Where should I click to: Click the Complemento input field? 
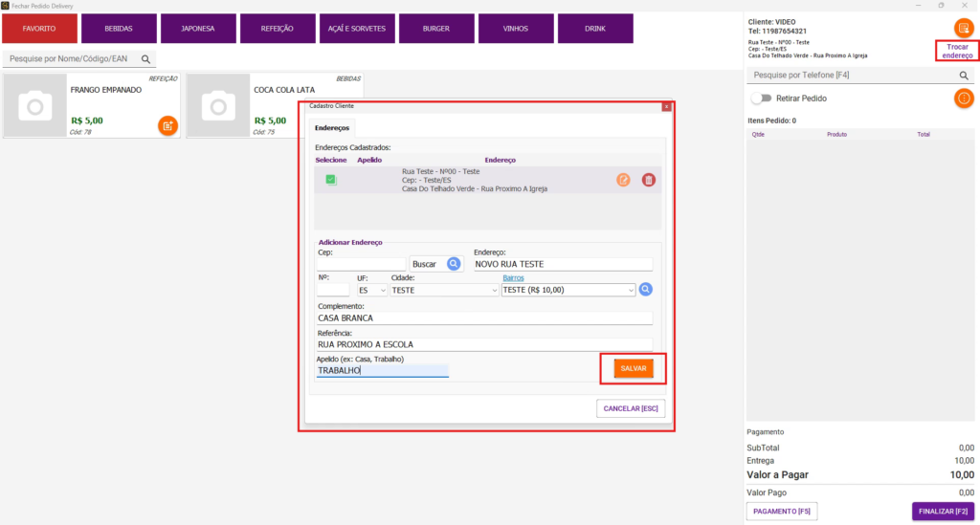pos(483,317)
